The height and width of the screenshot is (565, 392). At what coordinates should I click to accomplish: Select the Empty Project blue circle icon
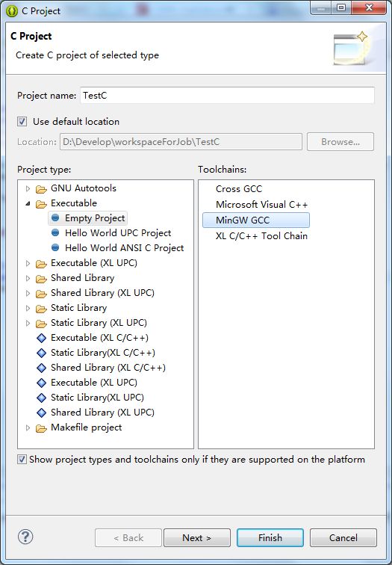pos(55,218)
